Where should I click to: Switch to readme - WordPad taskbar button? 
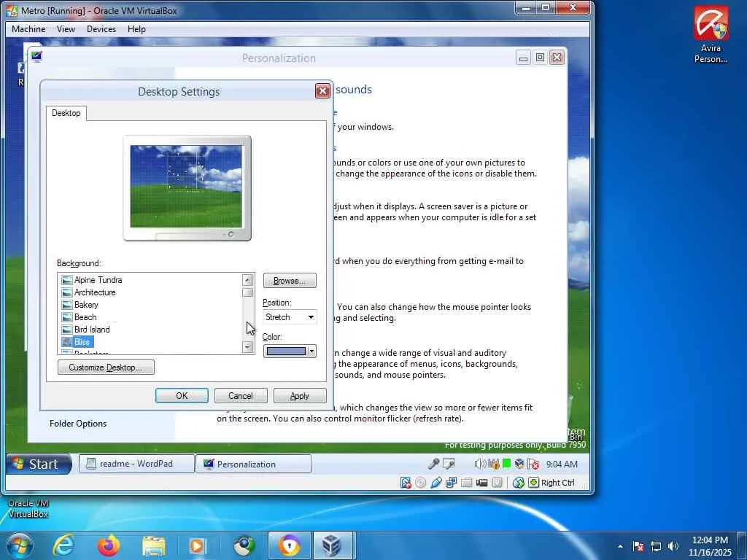coord(136,464)
